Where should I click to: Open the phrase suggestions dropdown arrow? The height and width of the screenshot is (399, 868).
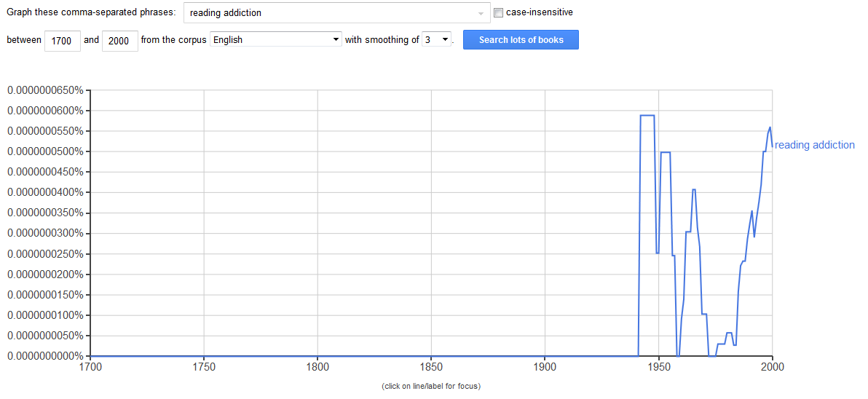pyautogui.click(x=481, y=13)
